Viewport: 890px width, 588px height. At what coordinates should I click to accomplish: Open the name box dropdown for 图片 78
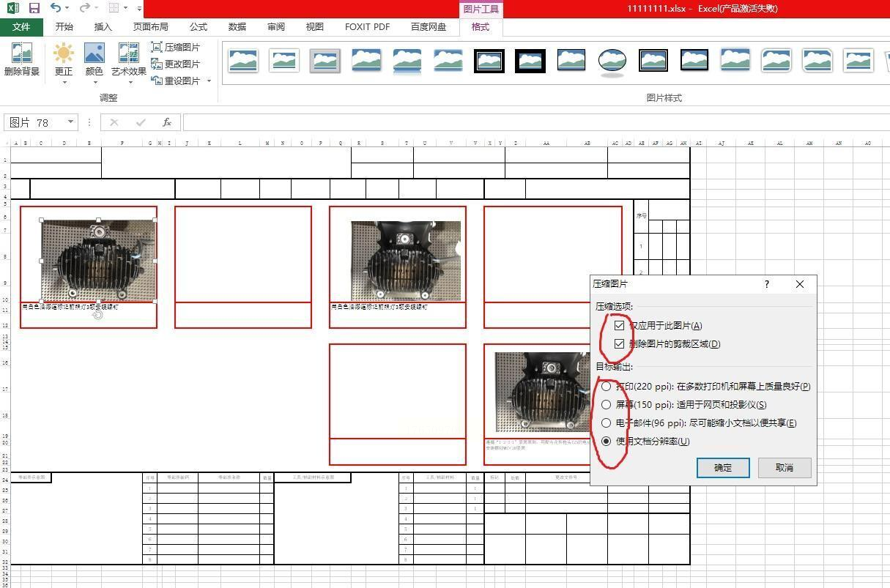coord(70,122)
